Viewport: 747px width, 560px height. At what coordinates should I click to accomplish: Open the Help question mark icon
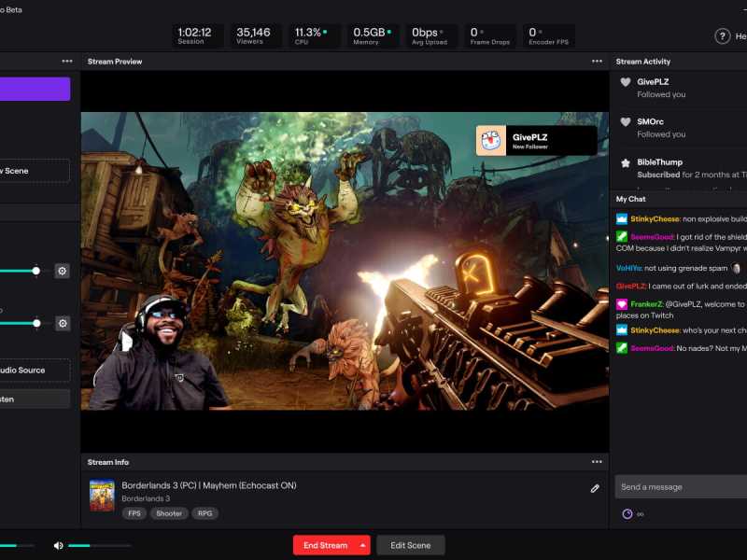click(x=722, y=36)
